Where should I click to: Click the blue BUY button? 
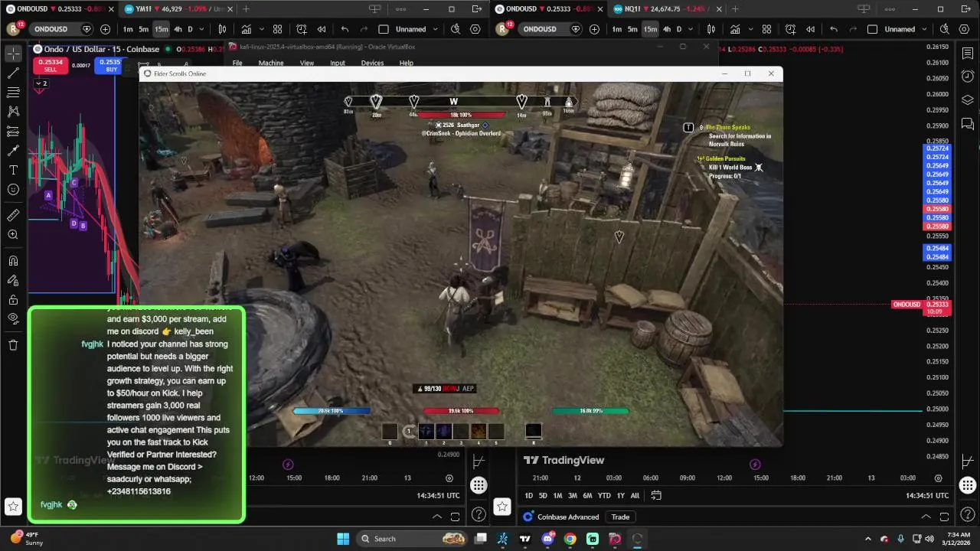[x=111, y=66]
